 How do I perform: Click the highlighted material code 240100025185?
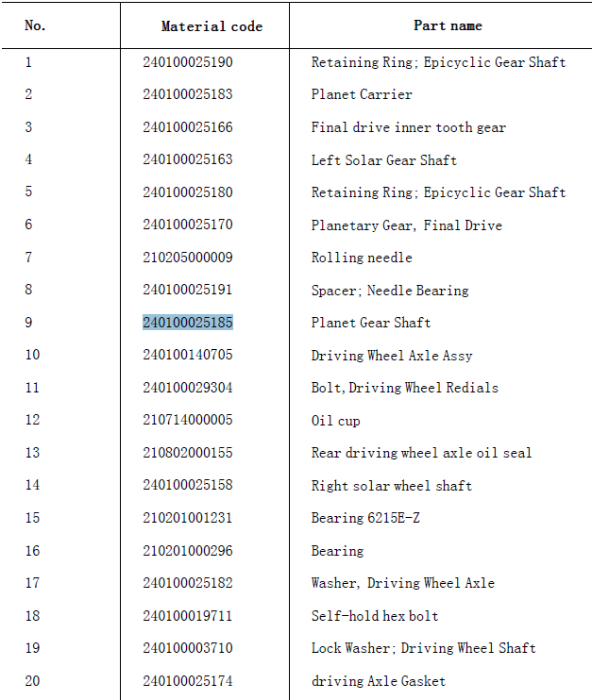pyautogui.click(x=188, y=323)
